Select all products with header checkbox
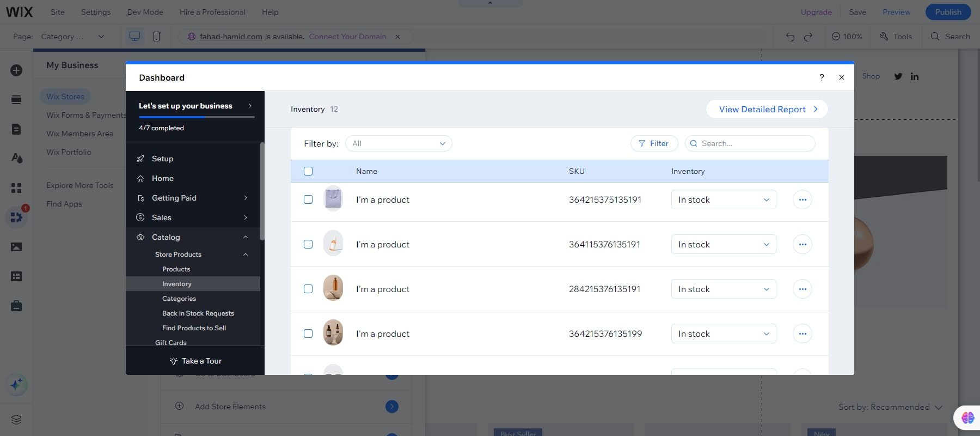Screen dimensions: 980x436 click(308, 171)
